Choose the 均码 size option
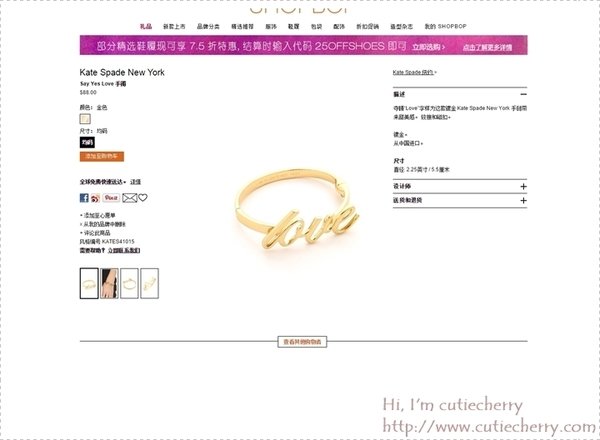The height and width of the screenshot is (440, 600). (87, 142)
